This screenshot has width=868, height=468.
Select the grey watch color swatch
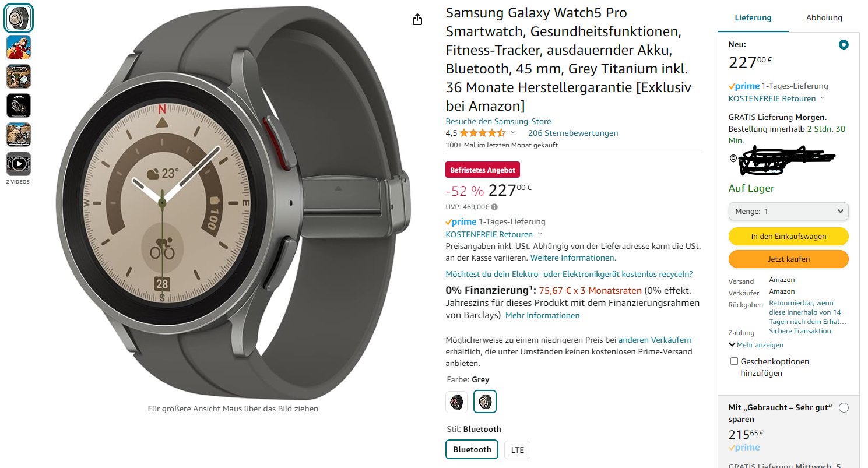click(485, 402)
